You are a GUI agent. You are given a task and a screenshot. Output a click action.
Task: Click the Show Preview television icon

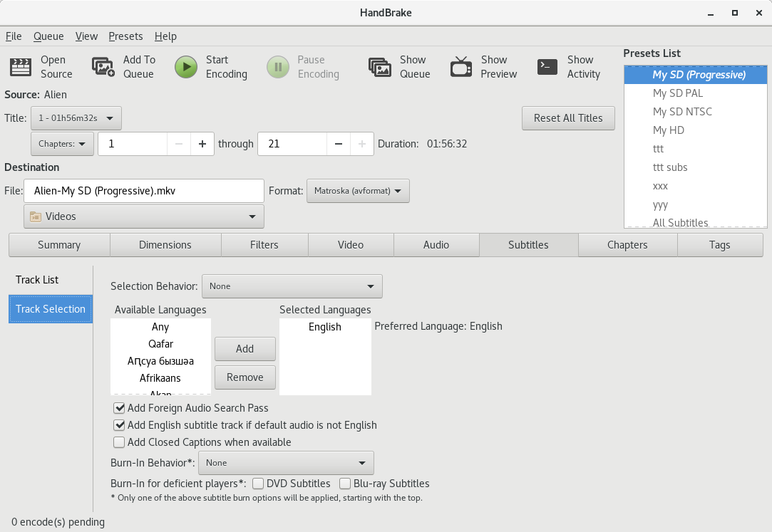460,67
